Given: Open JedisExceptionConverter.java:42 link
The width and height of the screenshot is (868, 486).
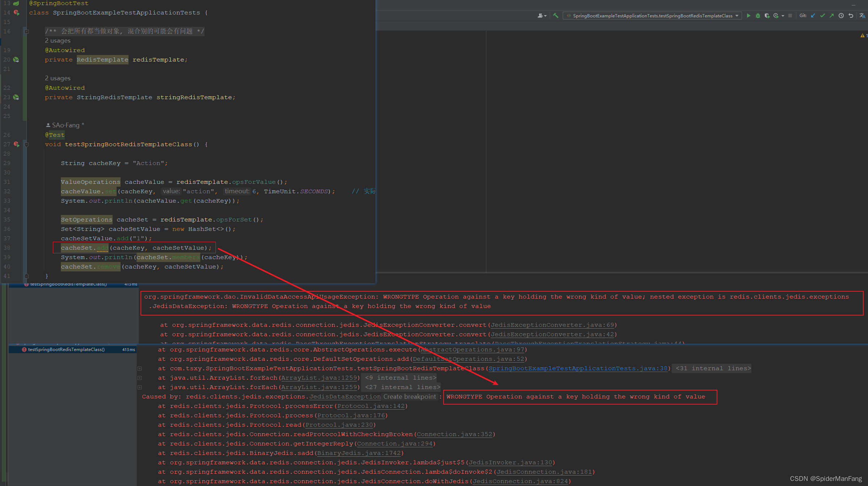Looking at the screenshot, I should 552,334.
